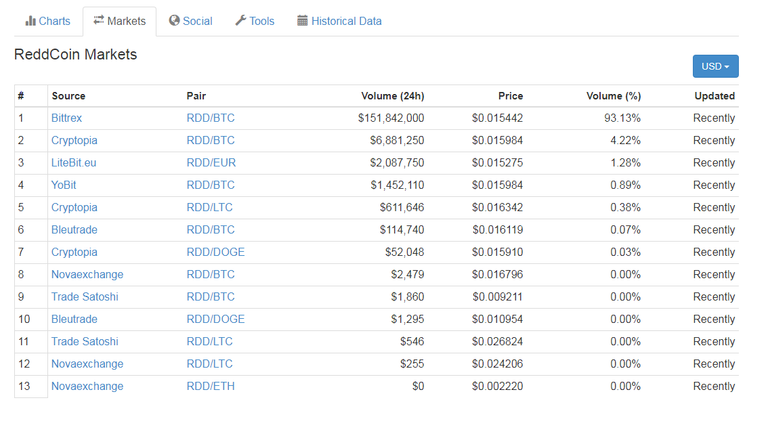Open the Charts tab
Image resolution: width=768 pixels, height=423 pixels.
point(48,21)
